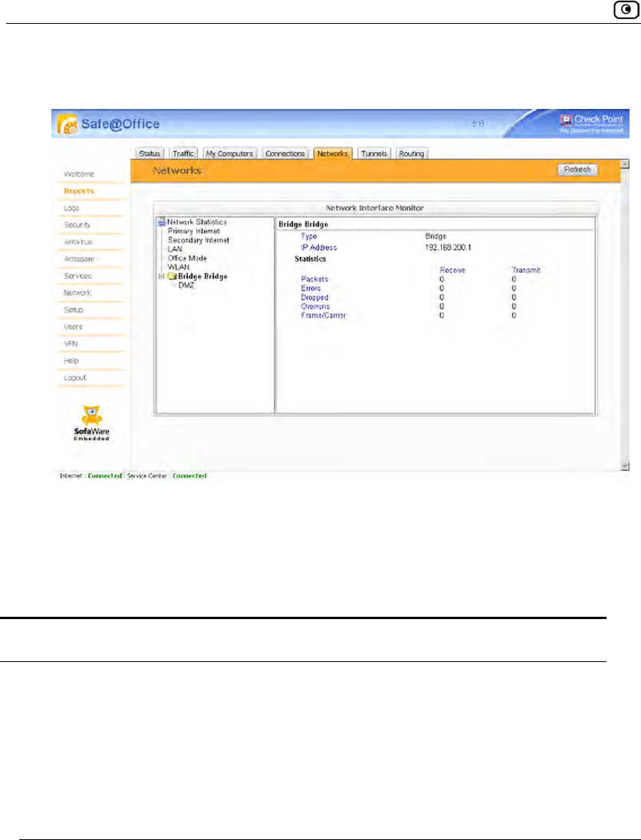This screenshot has width=641, height=840.
Task: Open Setup in the sidebar
Action: (74, 310)
